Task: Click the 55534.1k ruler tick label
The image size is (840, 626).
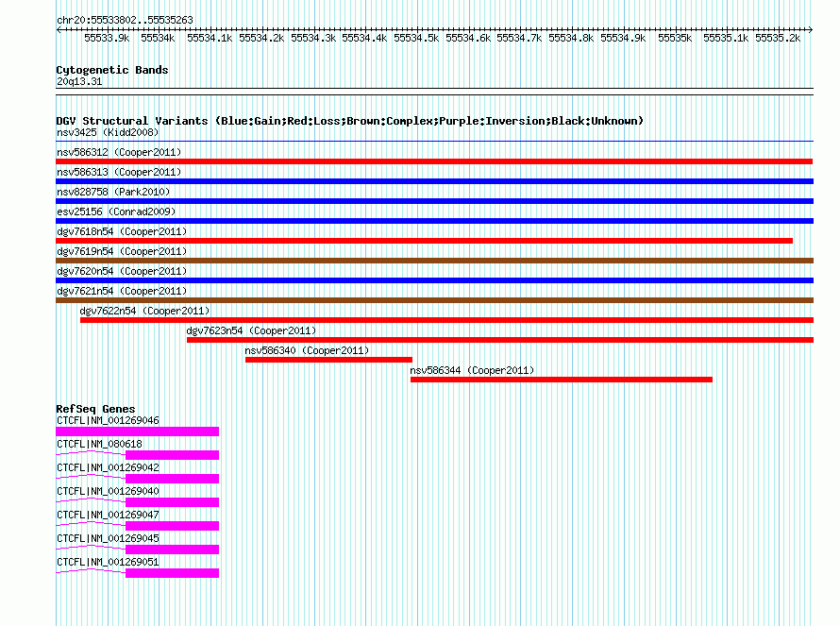Action: (x=210, y=38)
